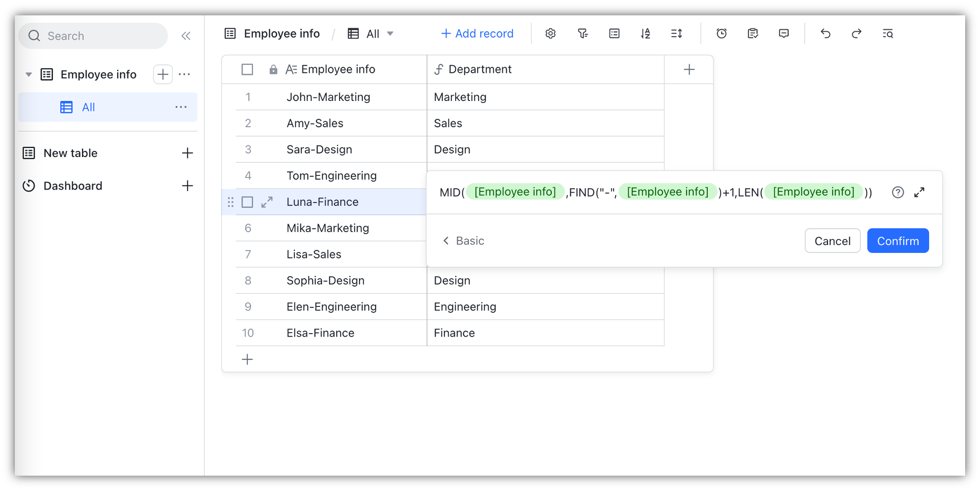Select the checkbox on Luna-Finance row

pos(246,201)
